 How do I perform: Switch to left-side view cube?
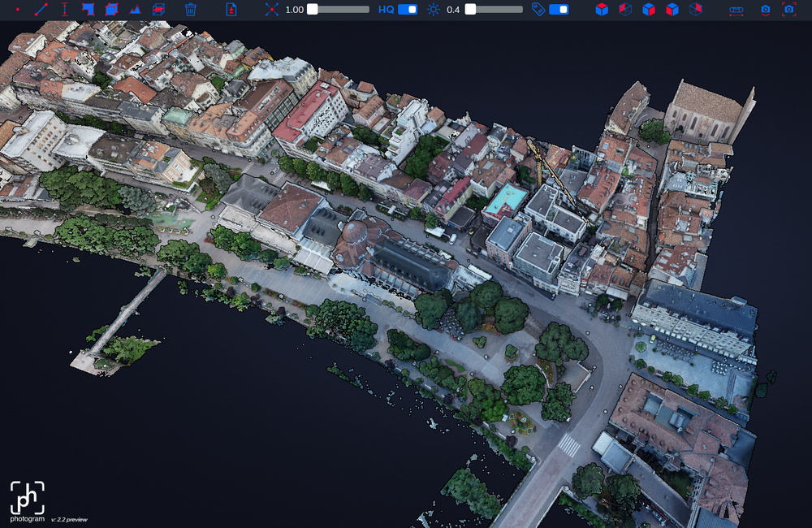point(672,9)
